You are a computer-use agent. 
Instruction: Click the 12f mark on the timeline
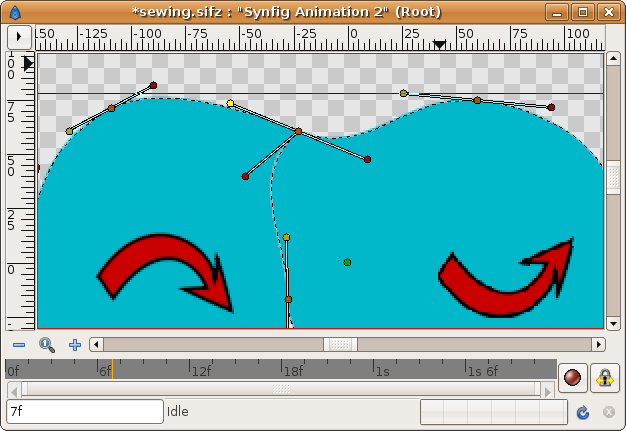pos(201,372)
